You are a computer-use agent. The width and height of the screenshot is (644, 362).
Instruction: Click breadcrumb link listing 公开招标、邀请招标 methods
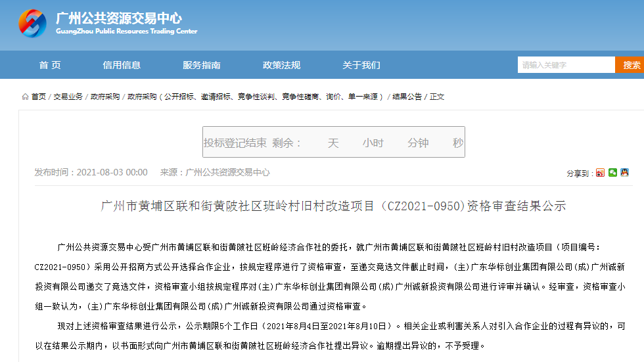point(256,97)
